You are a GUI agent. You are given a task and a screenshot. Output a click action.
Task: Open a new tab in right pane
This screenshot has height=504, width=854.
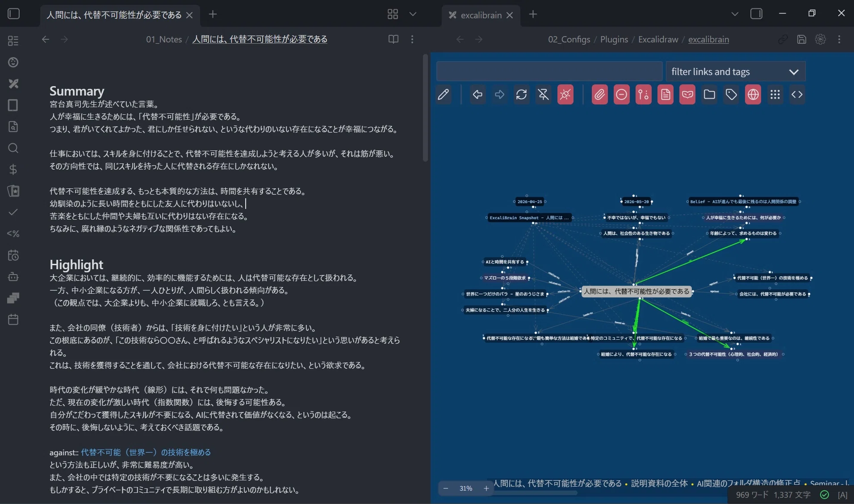[x=533, y=14]
